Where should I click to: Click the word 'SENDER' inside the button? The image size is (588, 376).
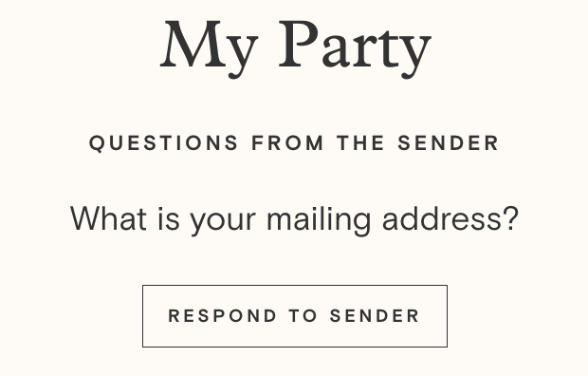[375, 316]
